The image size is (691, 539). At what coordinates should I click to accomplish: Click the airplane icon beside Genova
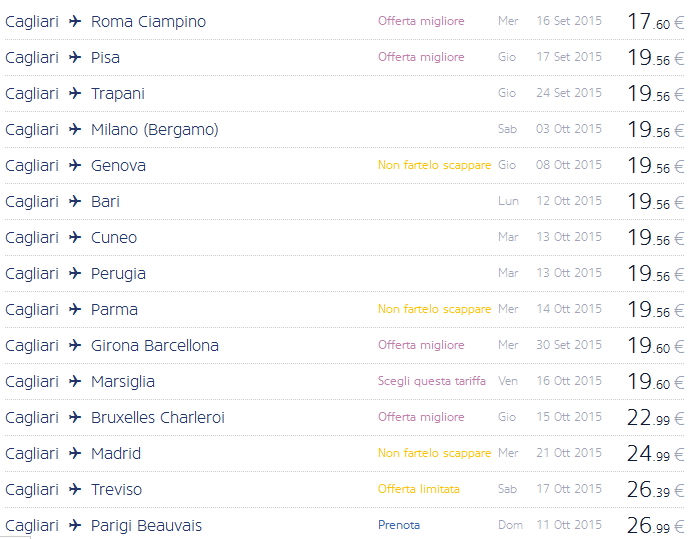(x=75, y=165)
